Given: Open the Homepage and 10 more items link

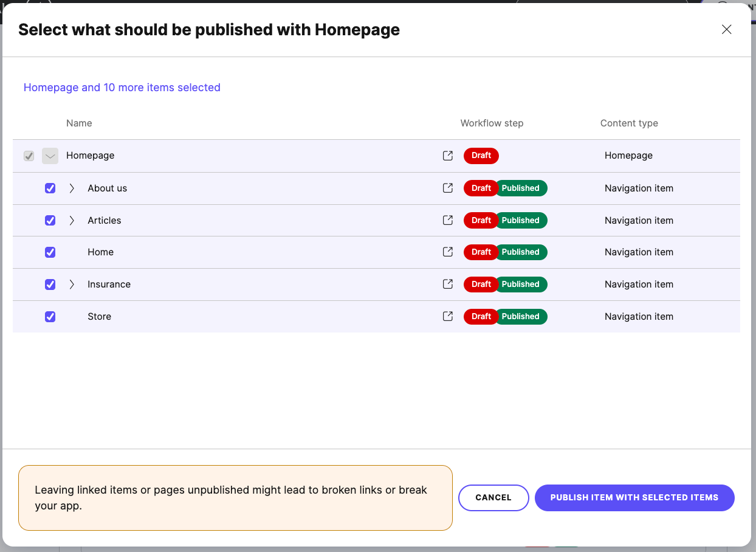Looking at the screenshot, I should (x=122, y=88).
